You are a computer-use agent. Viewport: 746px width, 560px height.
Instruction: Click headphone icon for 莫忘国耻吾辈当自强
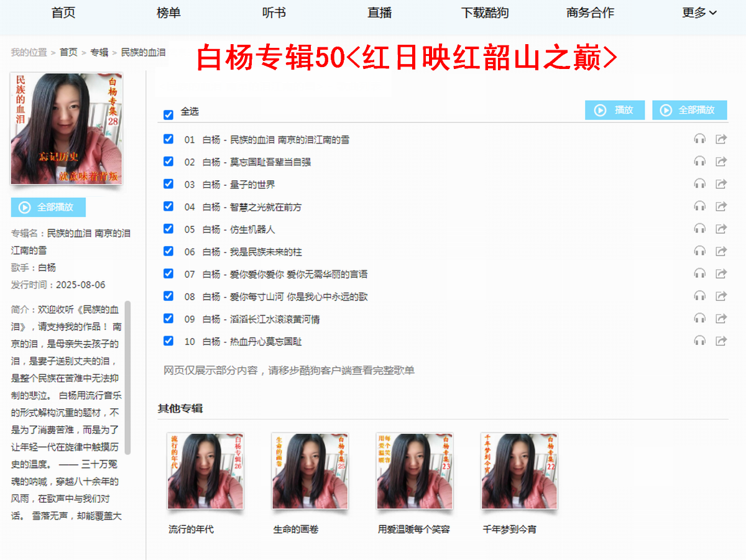[x=700, y=162]
